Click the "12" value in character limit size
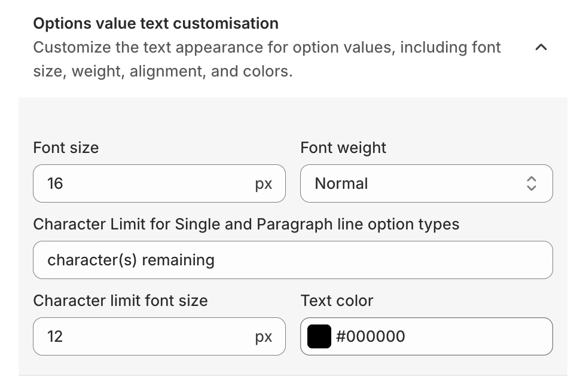The height and width of the screenshot is (392, 586). (55, 336)
